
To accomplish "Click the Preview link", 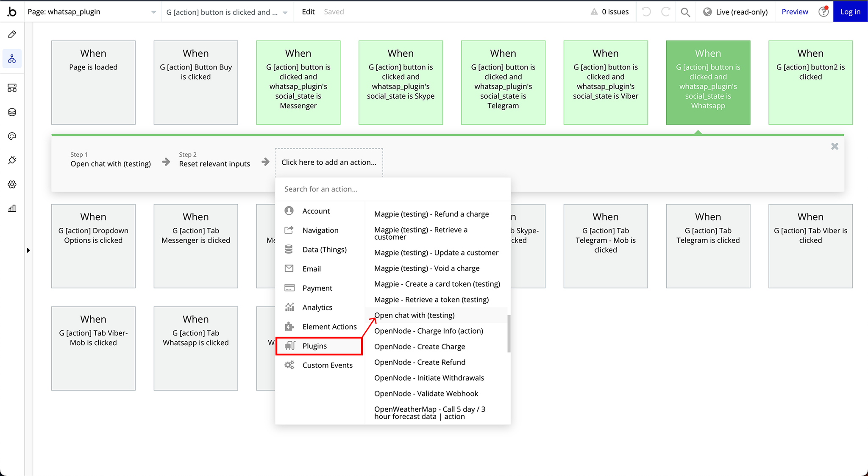I will (795, 12).
